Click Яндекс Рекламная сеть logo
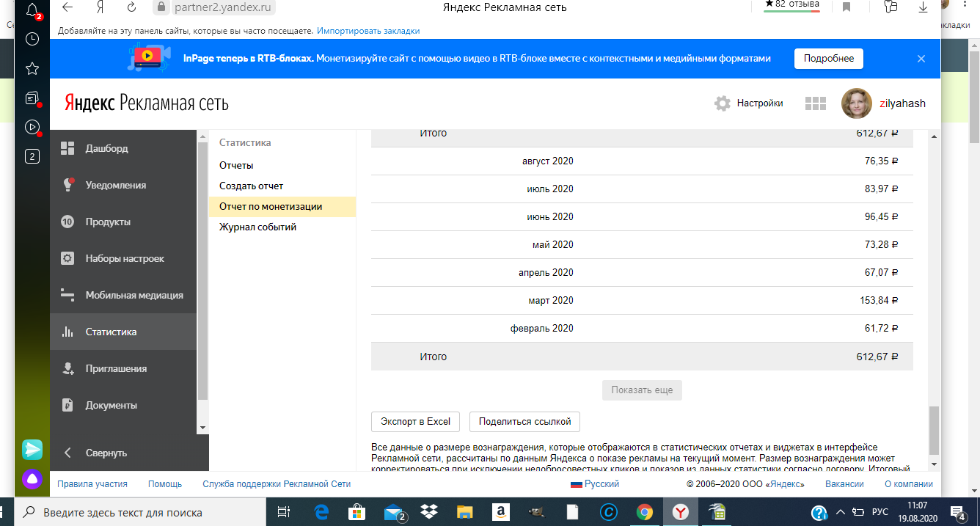 tap(147, 103)
